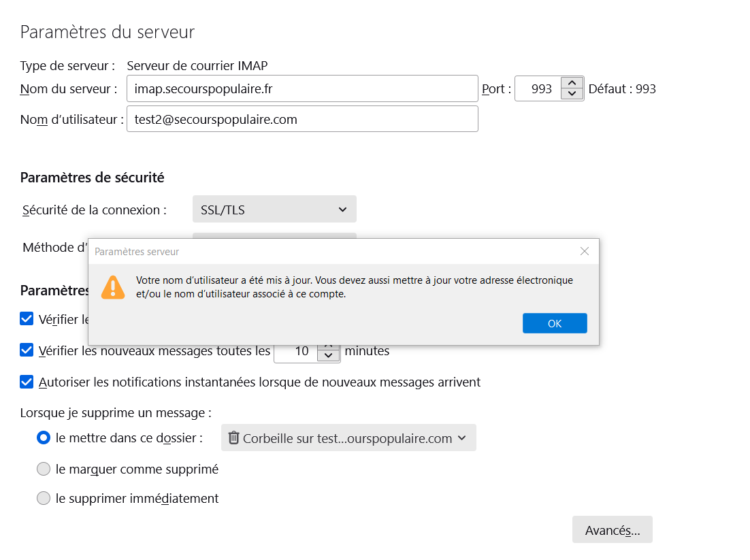This screenshot has width=750, height=560.
Task: Click the trash icon in Corbeille dropdown
Action: [233, 438]
